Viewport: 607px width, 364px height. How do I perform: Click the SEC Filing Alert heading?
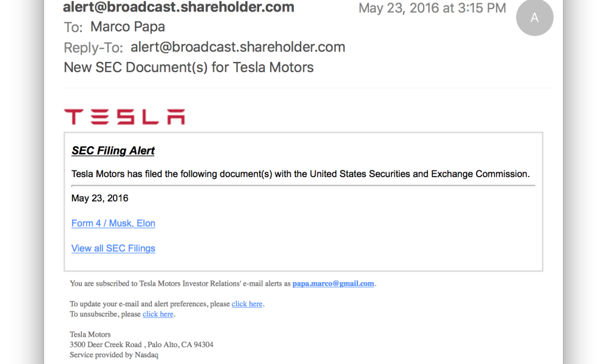(114, 150)
